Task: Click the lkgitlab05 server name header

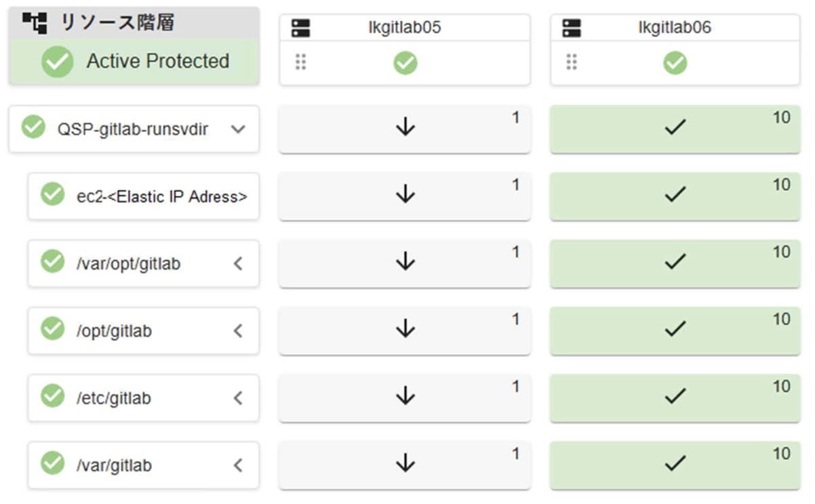Action: pyautogui.click(x=405, y=28)
